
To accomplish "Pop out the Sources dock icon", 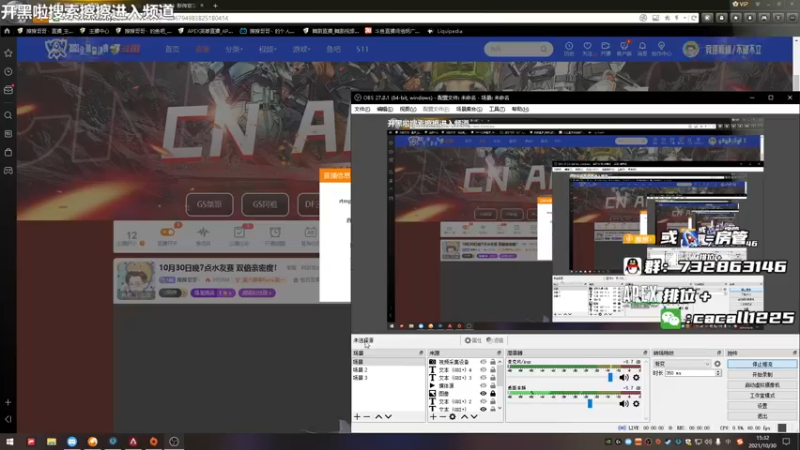I will (x=499, y=353).
